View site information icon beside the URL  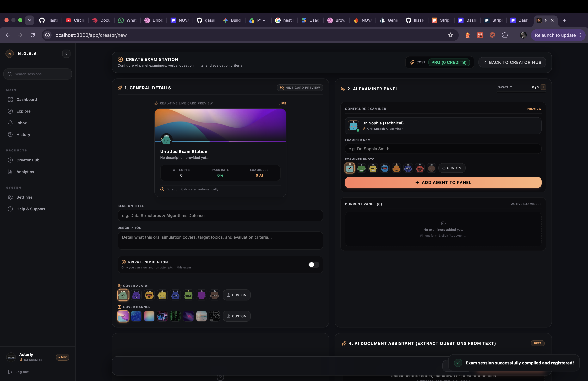(x=47, y=35)
